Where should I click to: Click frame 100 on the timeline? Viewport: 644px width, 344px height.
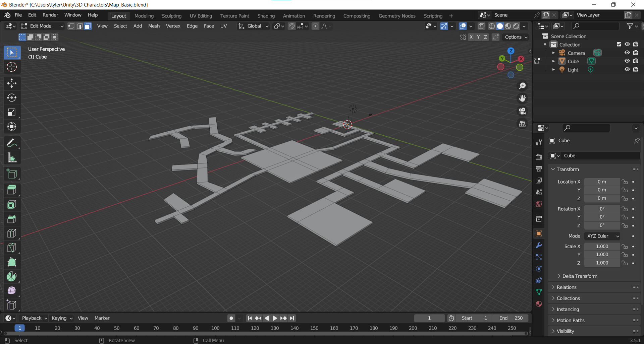point(215,328)
